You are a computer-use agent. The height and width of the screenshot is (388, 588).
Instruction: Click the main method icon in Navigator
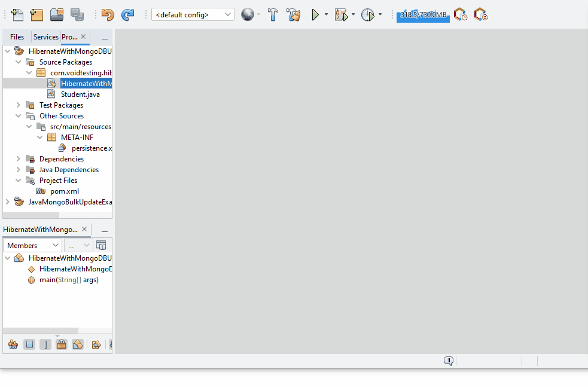(32, 280)
